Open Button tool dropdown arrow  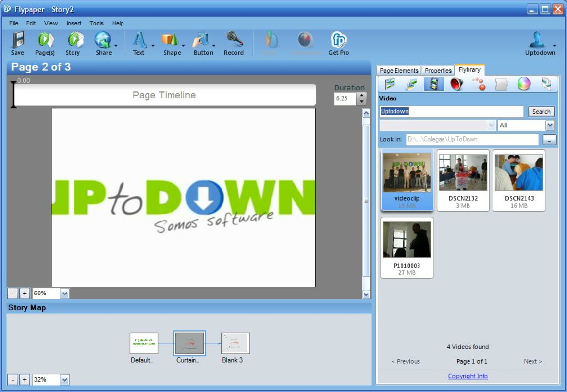coord(214,46)
